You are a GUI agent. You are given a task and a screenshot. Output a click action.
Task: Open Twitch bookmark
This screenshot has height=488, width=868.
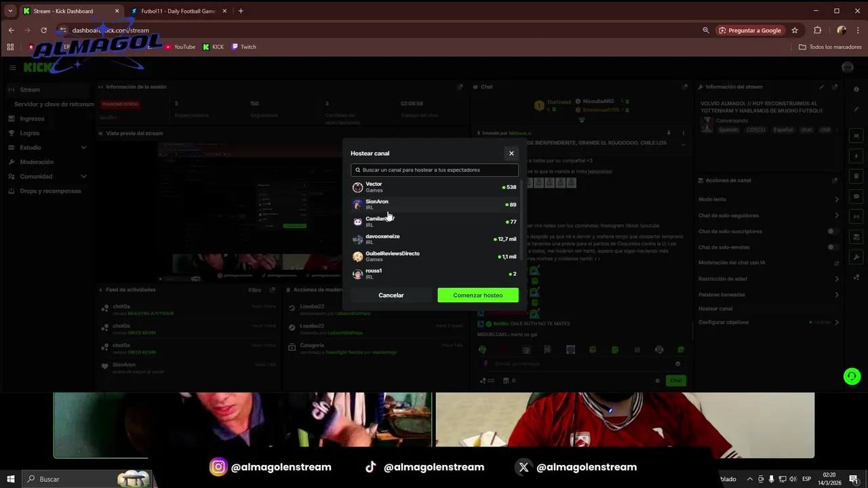click(244, 47)
